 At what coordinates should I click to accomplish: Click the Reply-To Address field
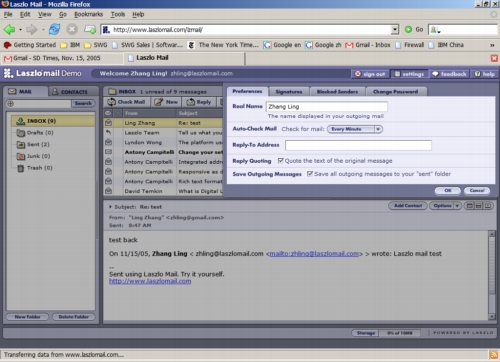click(x=358, y=145)
